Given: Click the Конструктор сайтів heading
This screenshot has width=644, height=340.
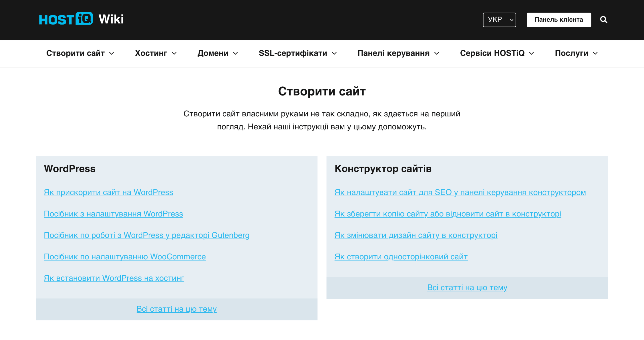Looking at the screenshot, I should (383, 169).
